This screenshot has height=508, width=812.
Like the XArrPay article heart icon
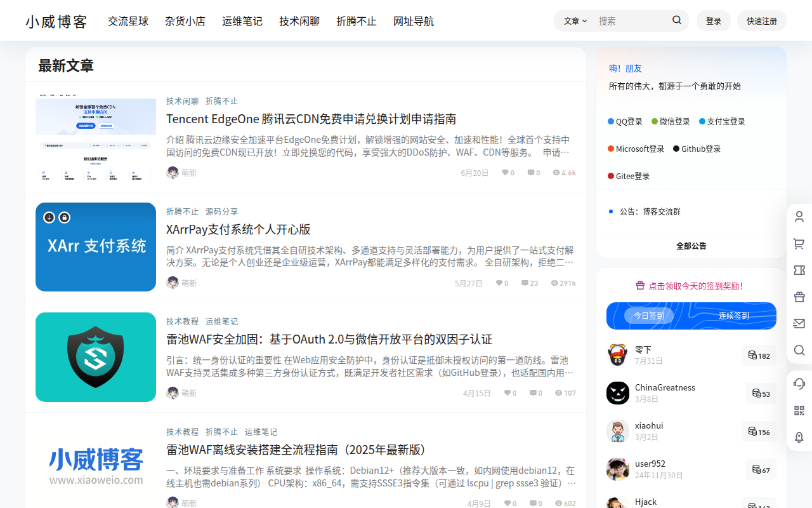[x=499, y=283]
